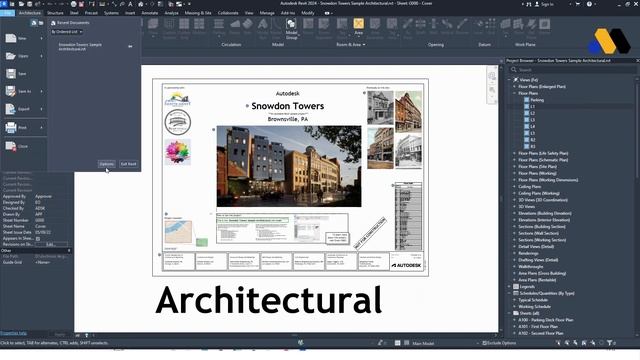
Task: Select the building rendering on the sheet
Action: [x=289, y=166]
